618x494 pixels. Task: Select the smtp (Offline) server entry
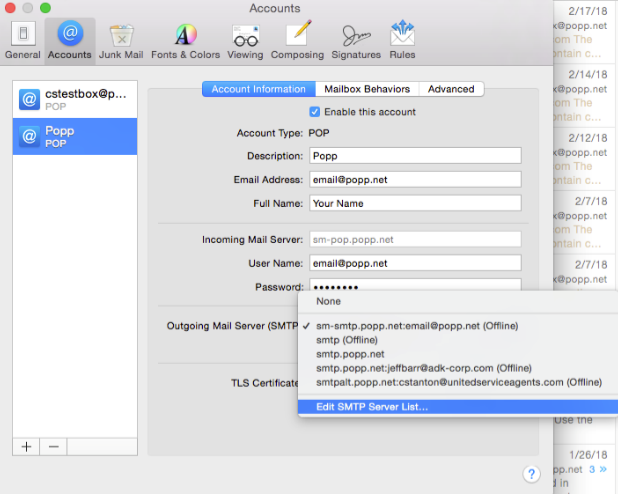coord(458,340)
